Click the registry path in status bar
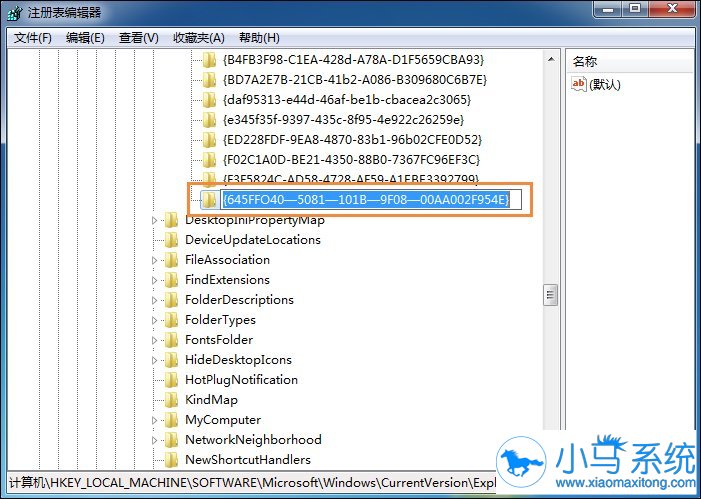 250,483
